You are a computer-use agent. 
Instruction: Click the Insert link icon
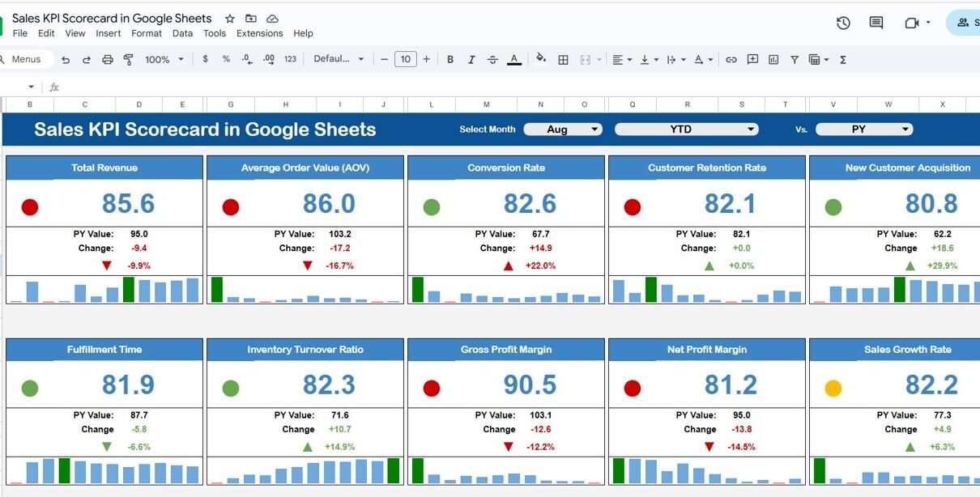point(731,59)
